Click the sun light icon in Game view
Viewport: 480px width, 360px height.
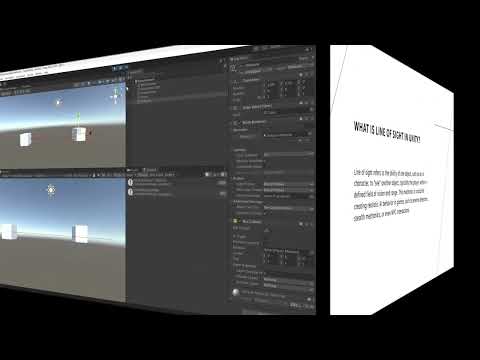[51, 190]
